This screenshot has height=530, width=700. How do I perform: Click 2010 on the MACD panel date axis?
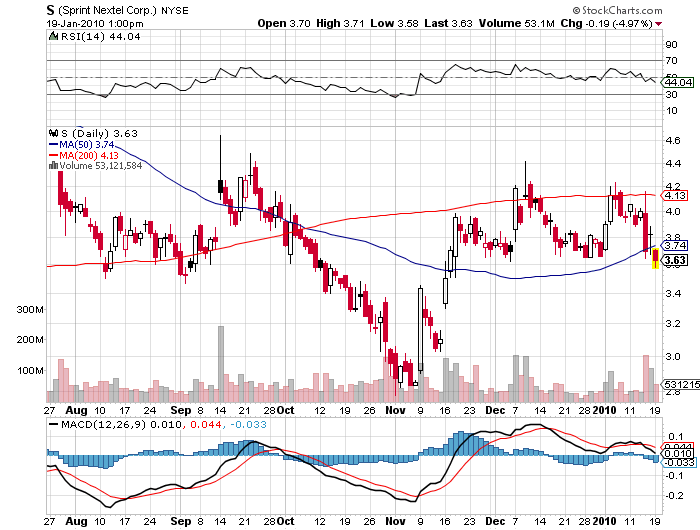(x=604, y=521)
